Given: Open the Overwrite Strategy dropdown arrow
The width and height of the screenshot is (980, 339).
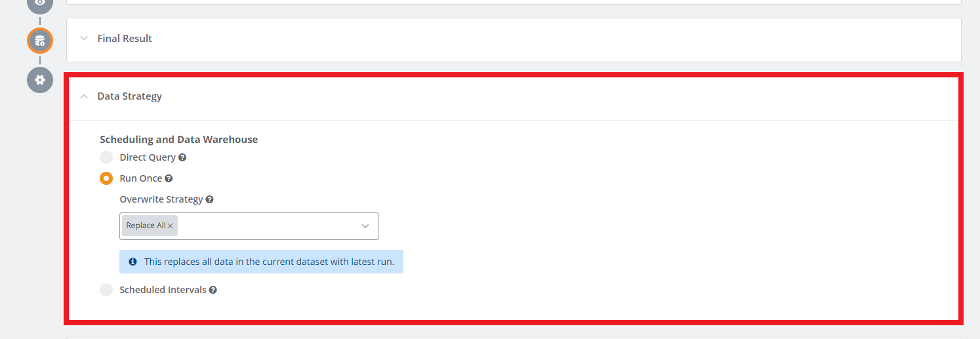Looking at the screenshot, I should [365, 226].
